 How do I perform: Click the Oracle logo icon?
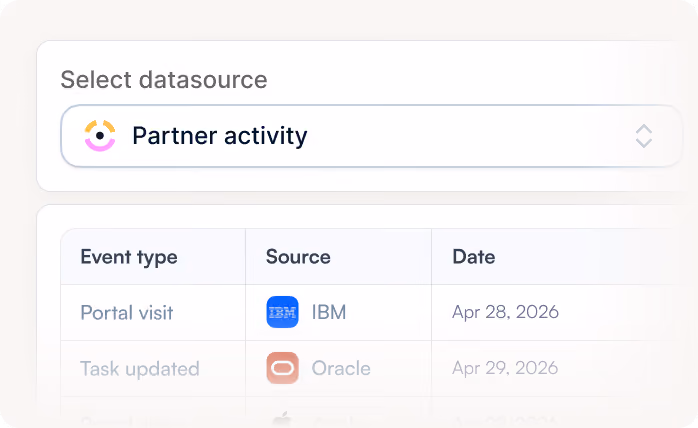tap(282, 368)
